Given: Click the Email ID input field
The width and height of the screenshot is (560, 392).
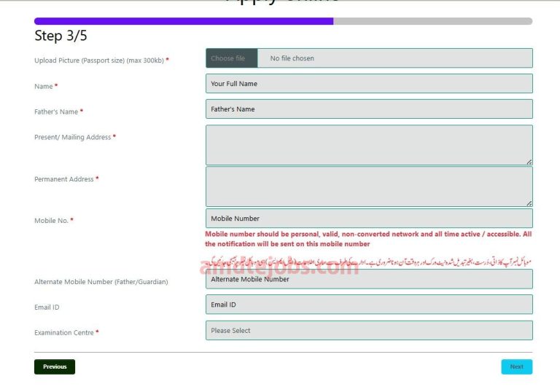Looking at the screenshot, I should pos(369,305).
